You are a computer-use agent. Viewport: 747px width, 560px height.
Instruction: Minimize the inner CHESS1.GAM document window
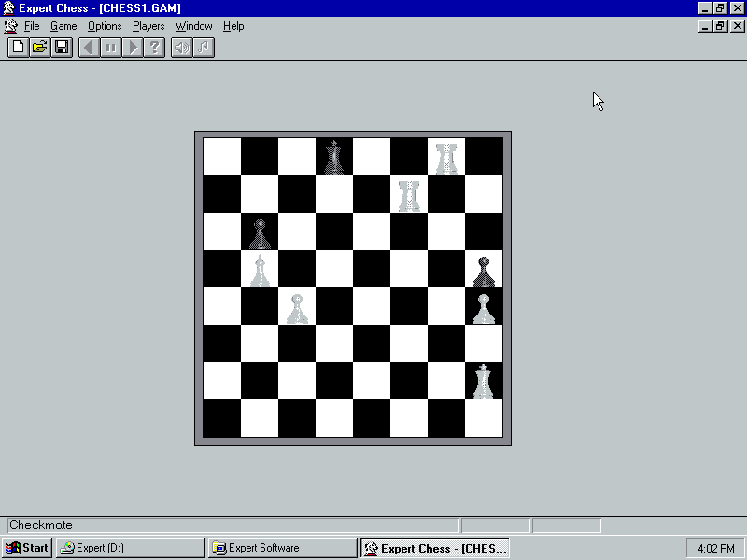point(706,26)
